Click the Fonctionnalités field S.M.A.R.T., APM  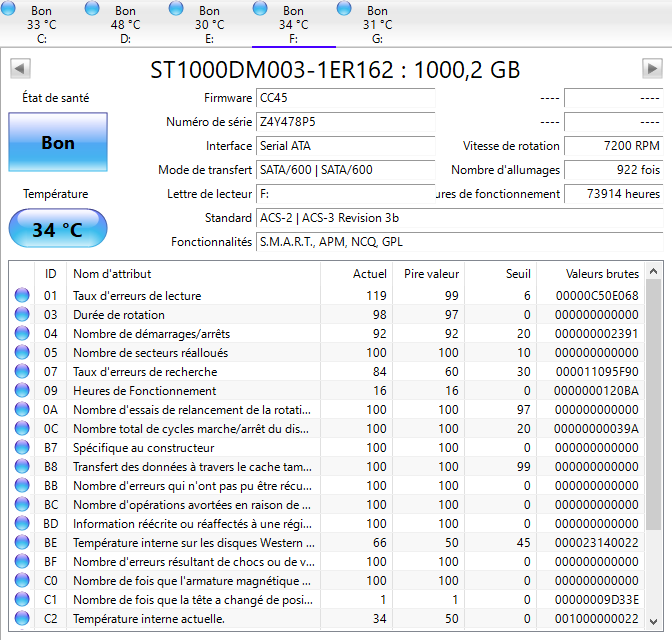(459, 242)
